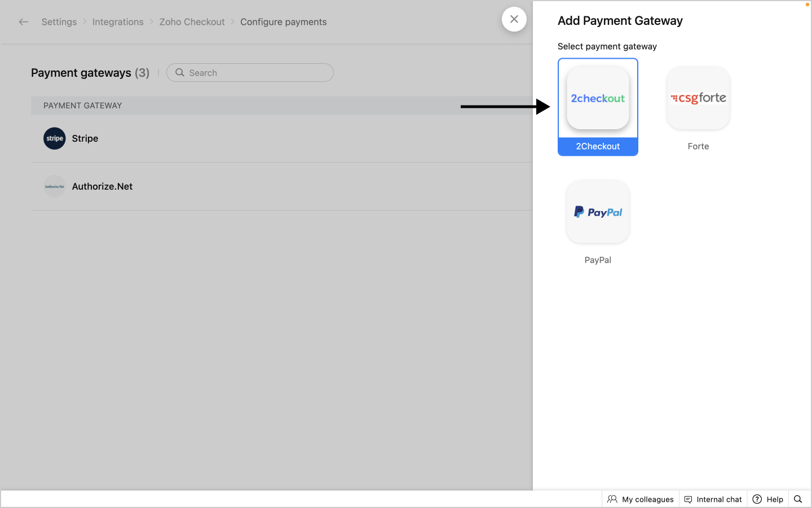Screen dimensions: 812x508
Task: Open Internal chat in bottom bar
Action: tap(713, 500)
